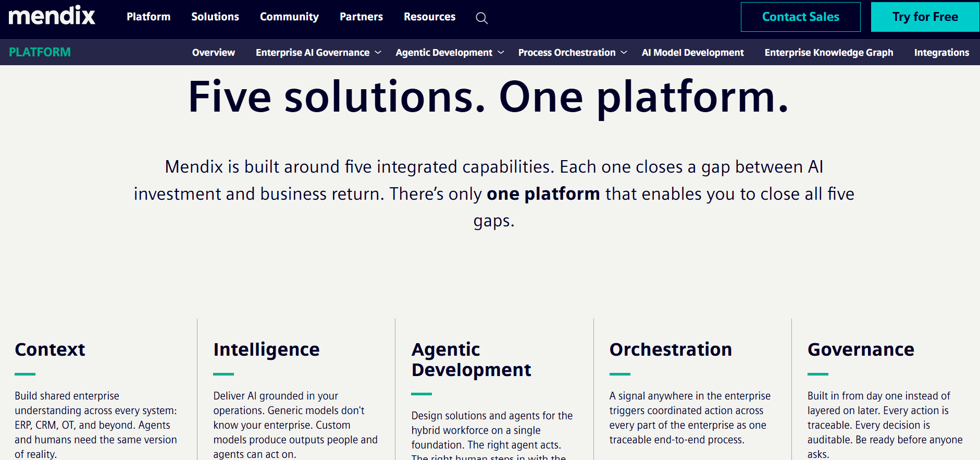Click 'A signal anywhere in the enterprise' text

pyautogui.click(x=690, y=418)
